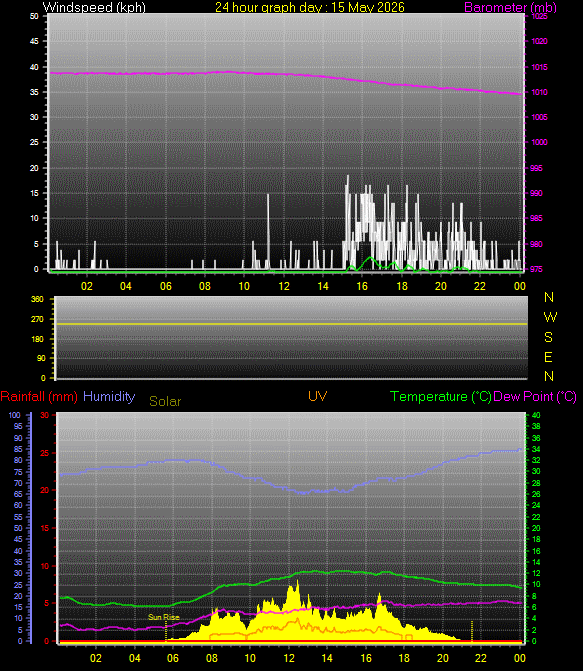Select the UV legend label
Screen dimensions: 583x671
(318, 396)
